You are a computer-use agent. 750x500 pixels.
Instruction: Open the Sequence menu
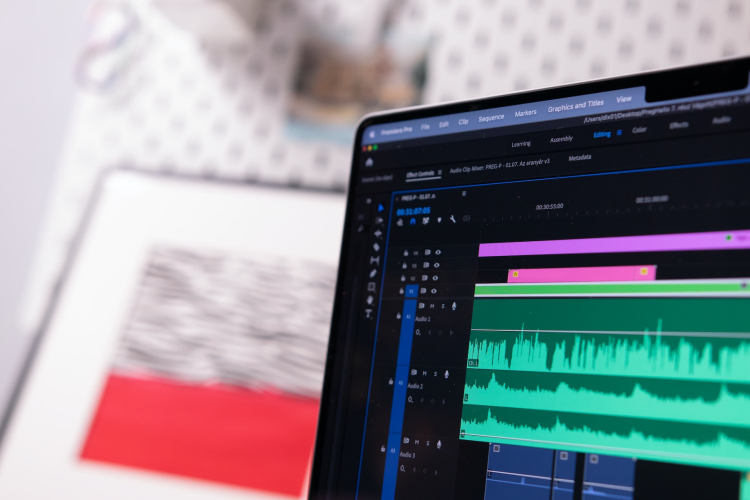point(491,117)
